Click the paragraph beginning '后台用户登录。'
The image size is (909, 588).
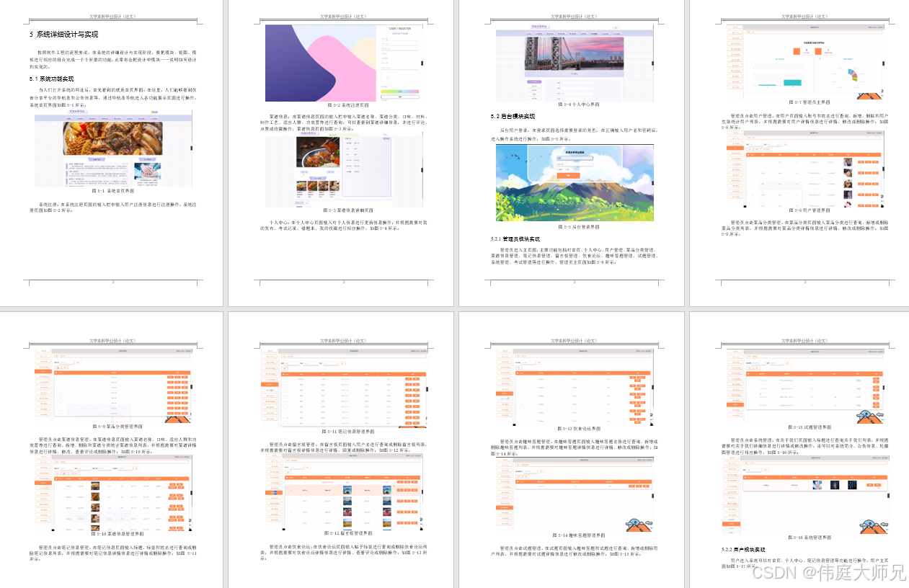click(x=574, y=134)
